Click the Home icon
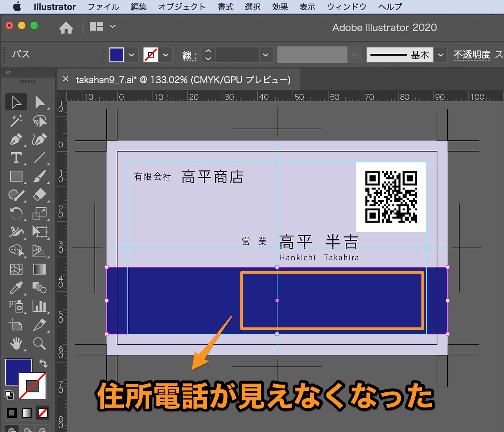504x432 pixels. tap(66, 27)
